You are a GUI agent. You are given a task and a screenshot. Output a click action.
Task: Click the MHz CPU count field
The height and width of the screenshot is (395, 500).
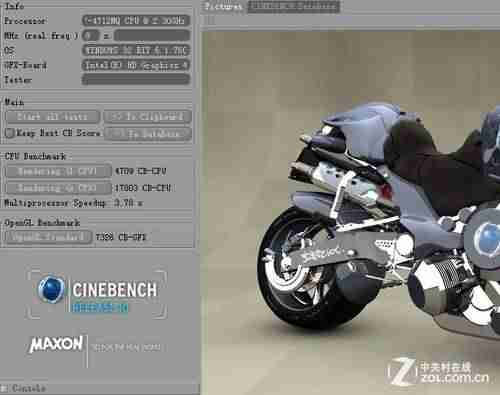pos(90,35)
